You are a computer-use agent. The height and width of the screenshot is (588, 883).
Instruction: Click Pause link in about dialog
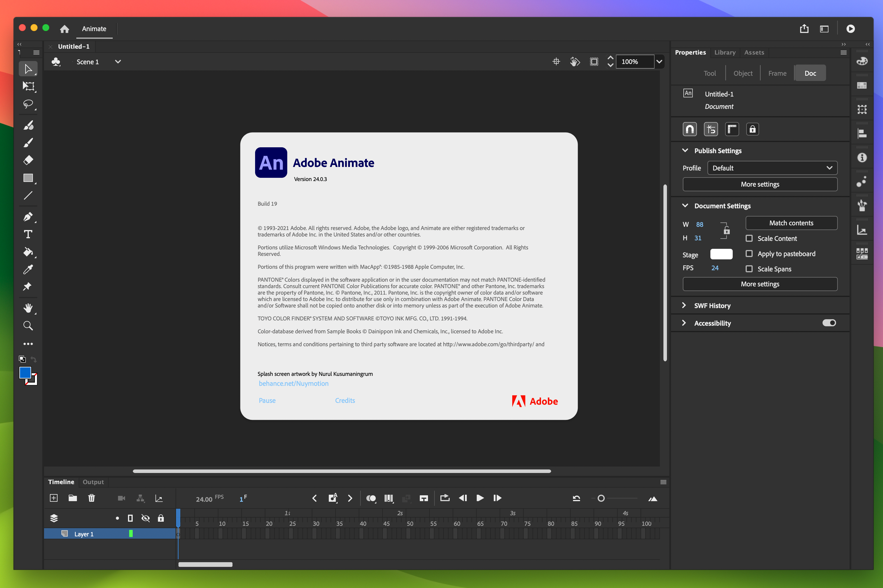[x=267, y=400]
